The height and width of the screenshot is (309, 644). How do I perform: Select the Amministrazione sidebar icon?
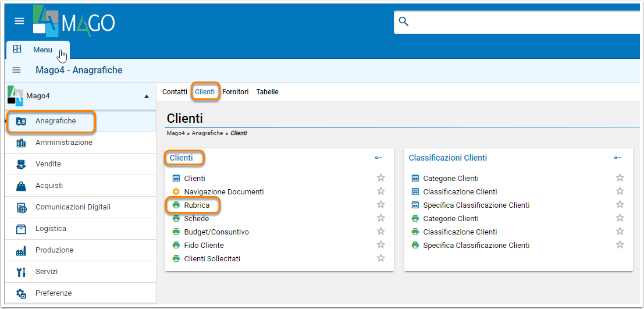21,143
